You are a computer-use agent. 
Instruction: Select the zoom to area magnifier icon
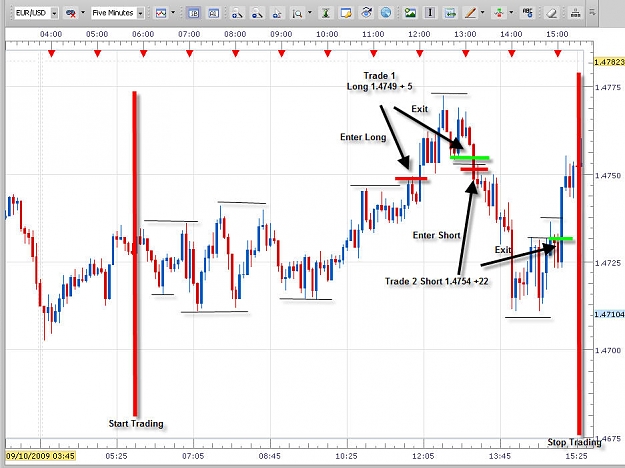(297, 13)
